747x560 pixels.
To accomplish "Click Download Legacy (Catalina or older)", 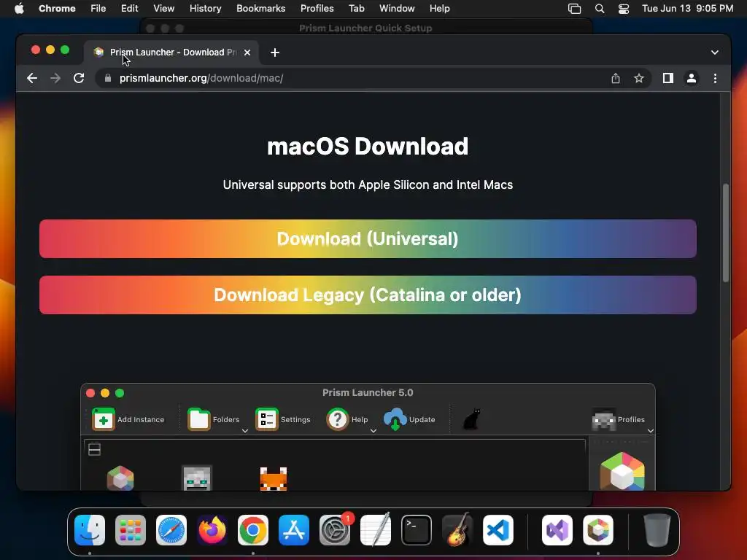I will (368, 295).
